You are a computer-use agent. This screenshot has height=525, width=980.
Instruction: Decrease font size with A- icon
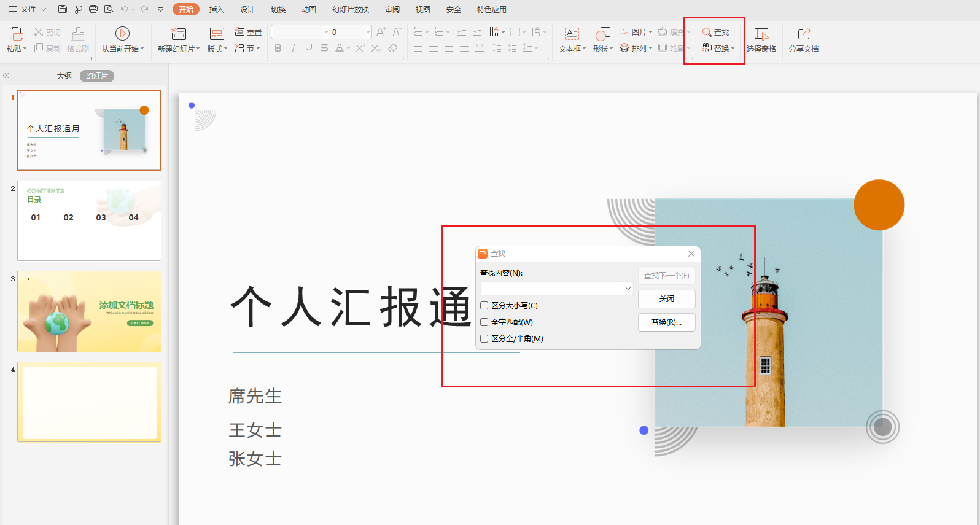(397, 32)
